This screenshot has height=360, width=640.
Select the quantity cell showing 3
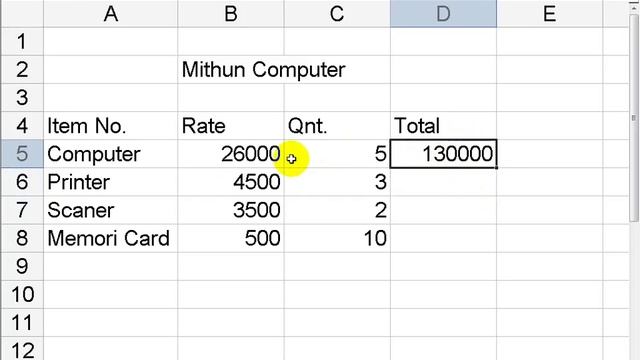pyautogui.click(x=337, y=182)
